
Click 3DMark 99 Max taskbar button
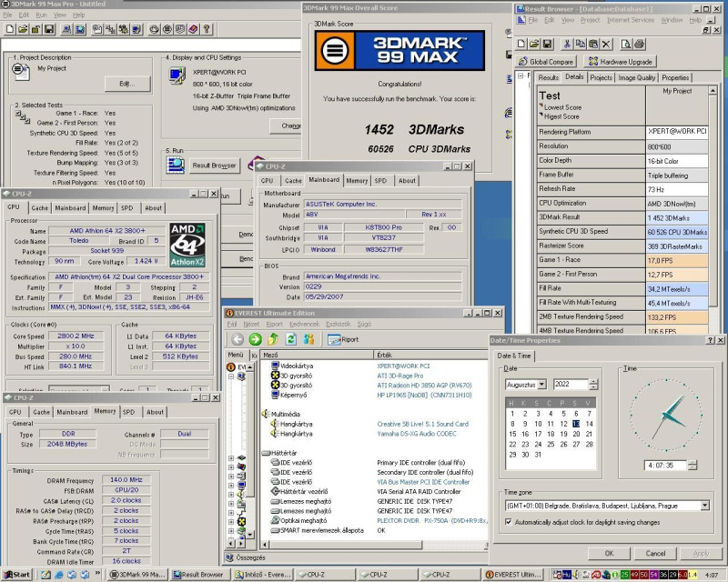138,575
